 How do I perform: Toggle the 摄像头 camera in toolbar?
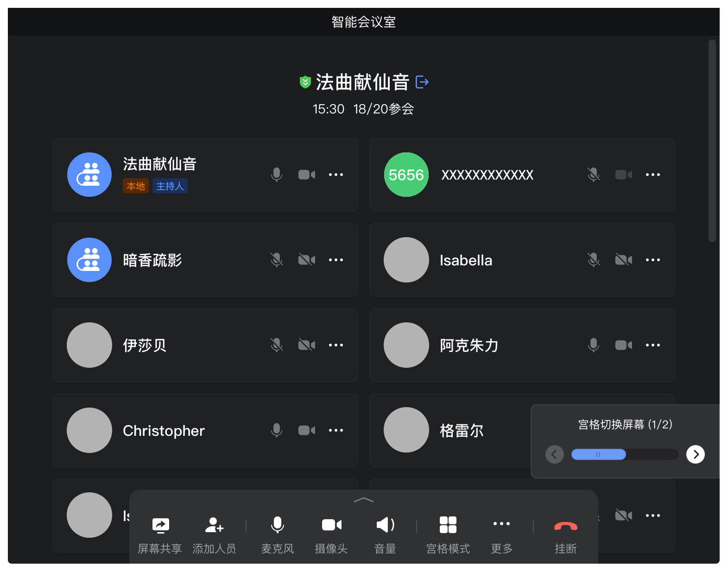(331, 535)
